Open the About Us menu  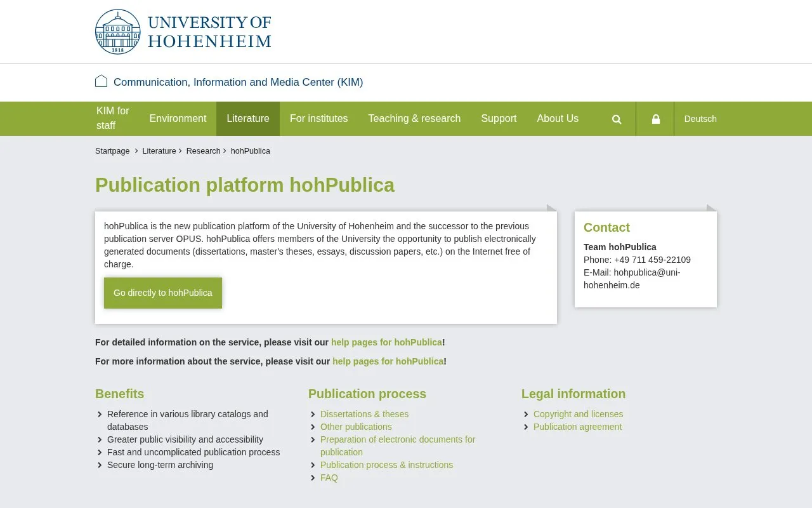click(558, 119)
